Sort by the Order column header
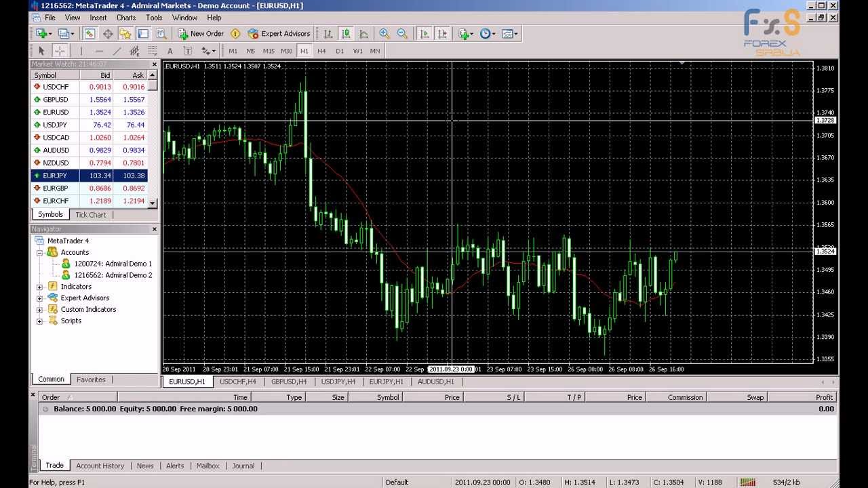Image resolution: width=868 pixels, height=488 pixels. coord(77,397)
